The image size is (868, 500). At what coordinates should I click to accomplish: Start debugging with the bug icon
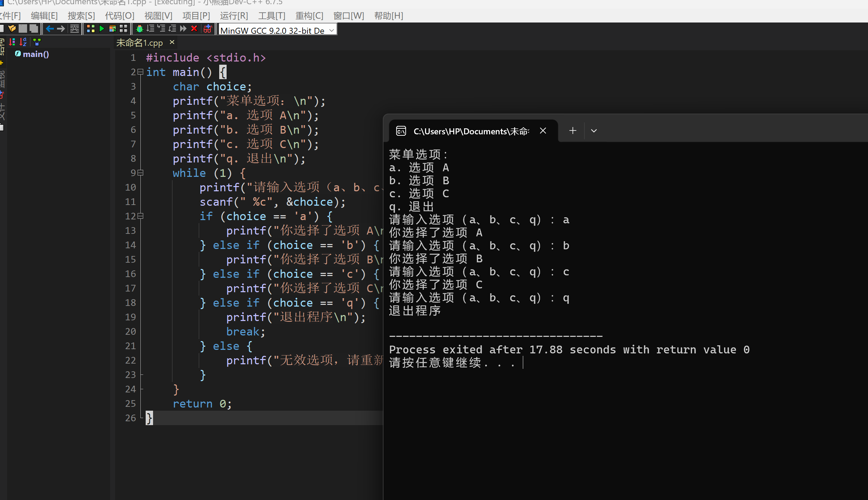click(139, 29)
